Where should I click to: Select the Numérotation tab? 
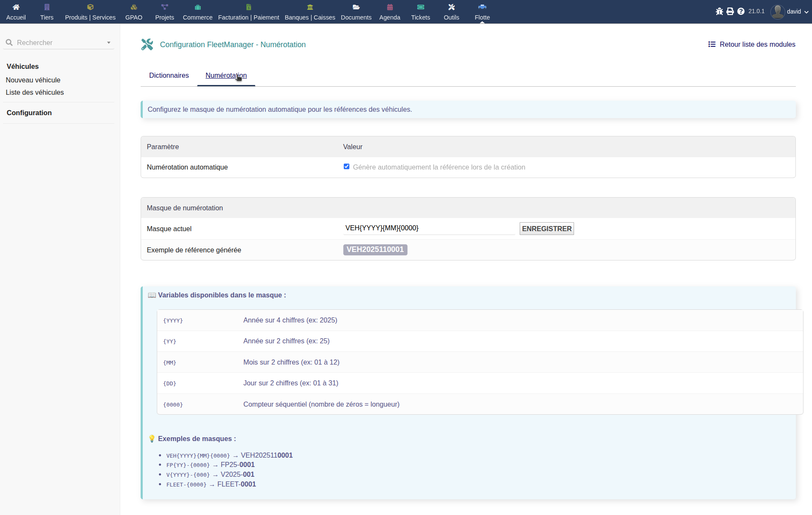[x=226, y=75]
